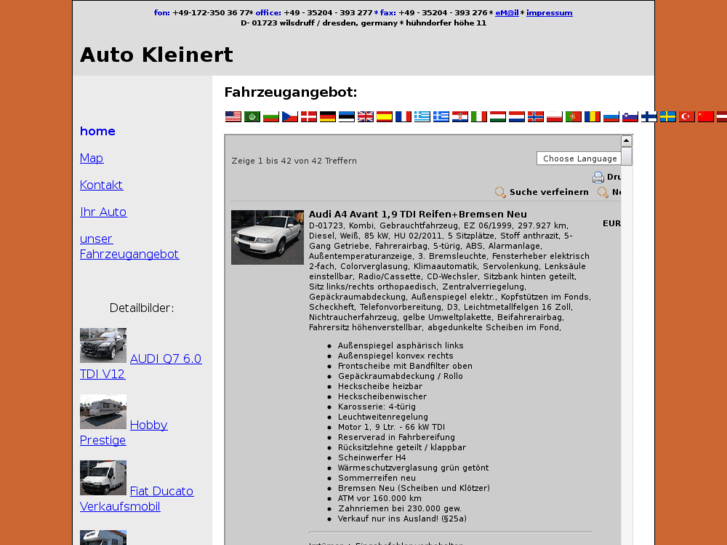Click 'Verkauf nur ins Ausland! (§25a)' bullet
Screen dimensions: 727x545
tap(402, 519)
